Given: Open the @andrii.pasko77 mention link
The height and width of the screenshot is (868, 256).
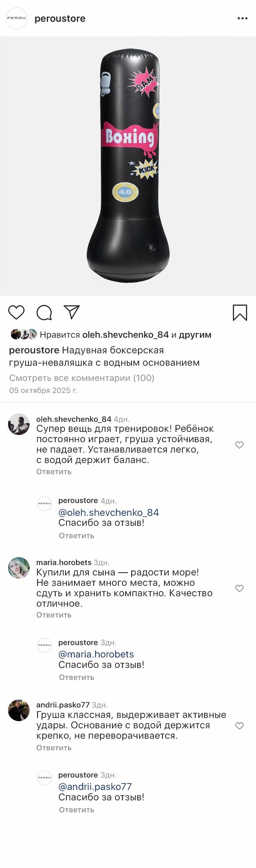Looking at the screenshot, I should tap(95, 786).
